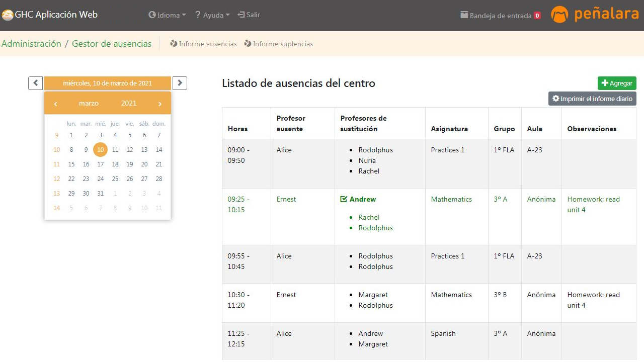Select week number 11 in calendar
Screen dimensions: 644x362
coord(56,164)
